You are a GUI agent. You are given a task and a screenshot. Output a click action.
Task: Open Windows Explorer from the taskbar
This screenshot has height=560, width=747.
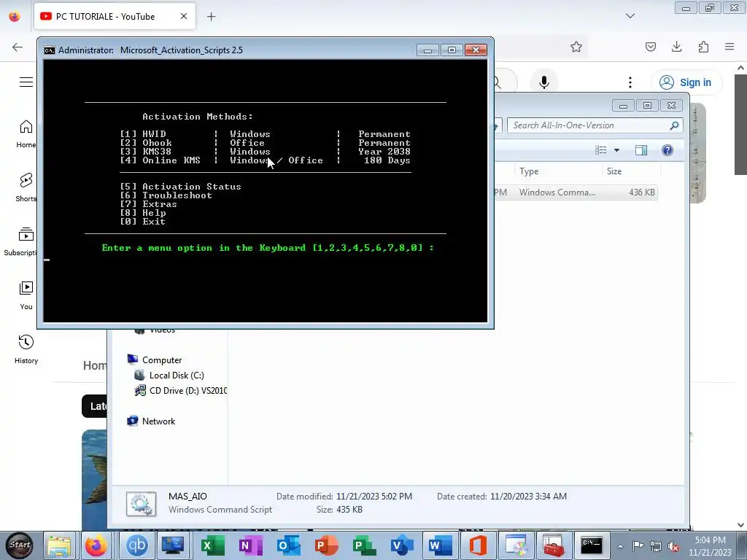[59, 545]
